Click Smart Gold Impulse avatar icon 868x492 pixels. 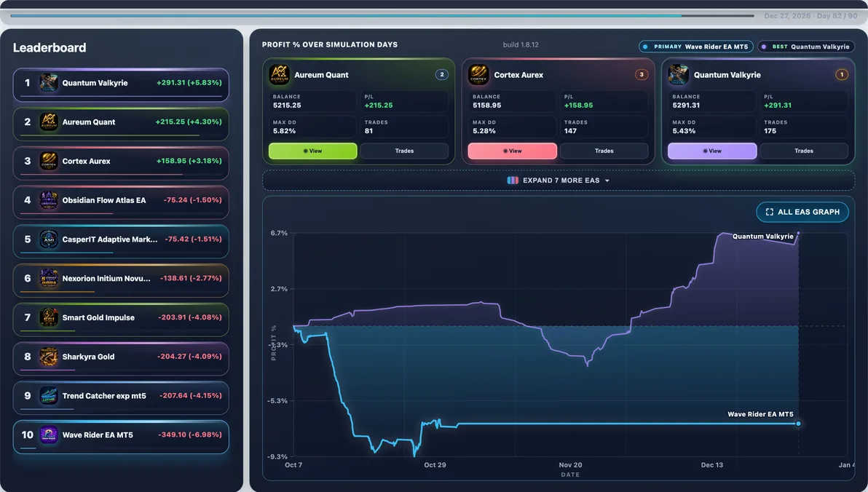pyautogui.click(x=49, y=317)
